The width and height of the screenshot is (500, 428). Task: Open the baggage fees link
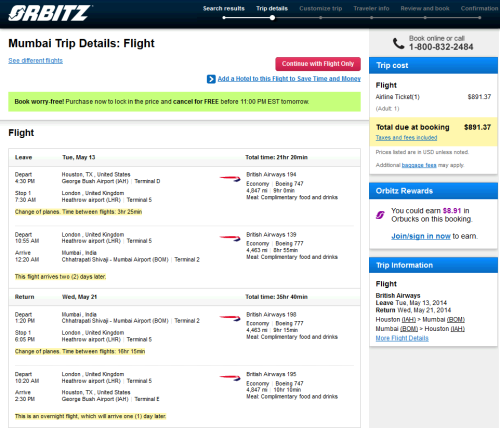click(x=419, y=165)
